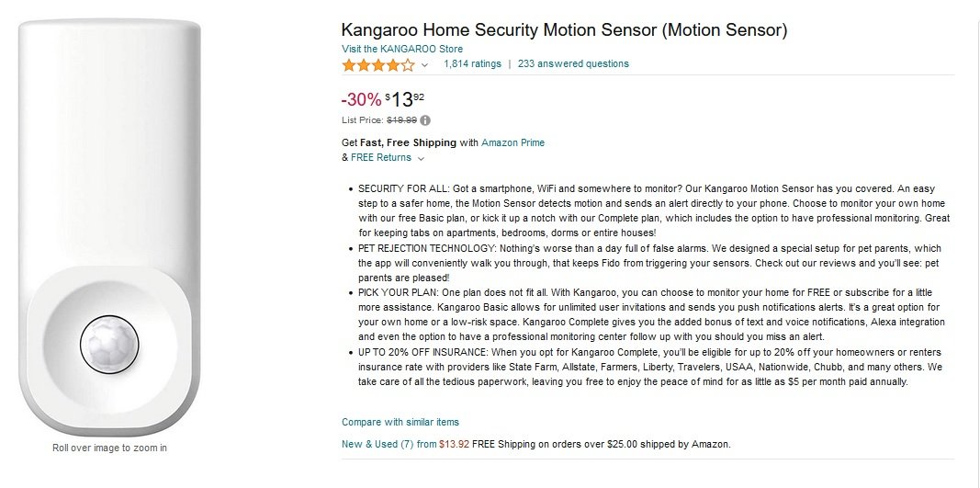Click the FREE Returns link text
The image size is (980, 488).
point(381,158)
